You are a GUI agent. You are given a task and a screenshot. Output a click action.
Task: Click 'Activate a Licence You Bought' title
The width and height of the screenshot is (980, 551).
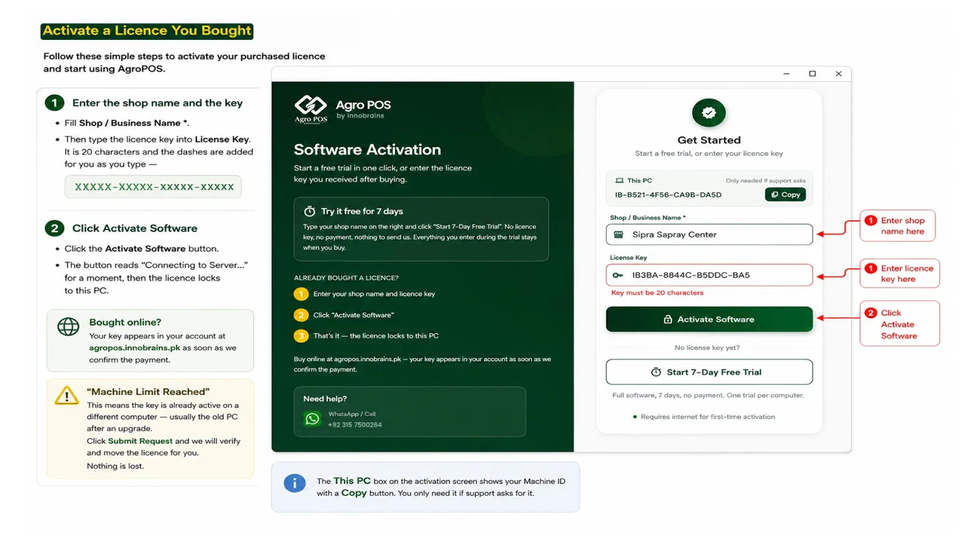pos(147,31)
